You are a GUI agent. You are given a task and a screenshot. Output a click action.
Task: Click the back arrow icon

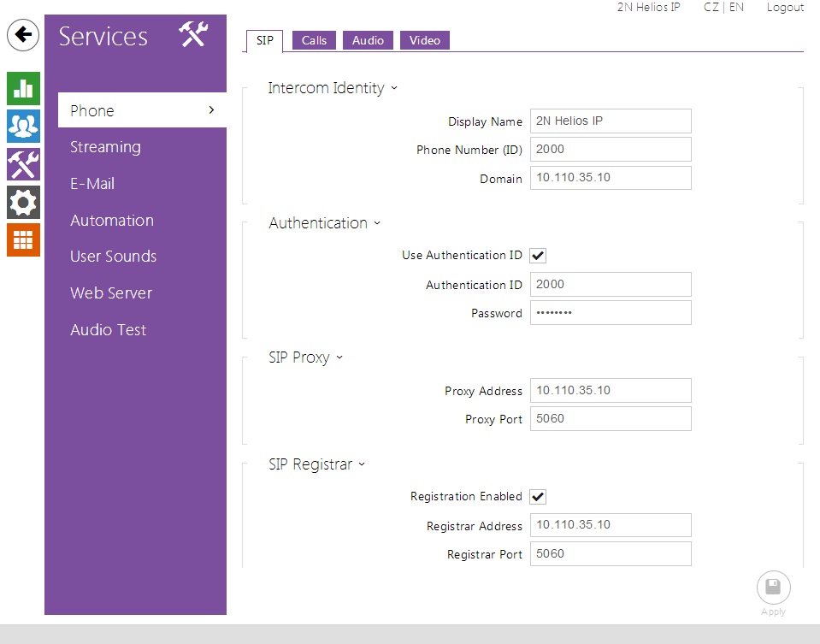click(x=23, y=35)
